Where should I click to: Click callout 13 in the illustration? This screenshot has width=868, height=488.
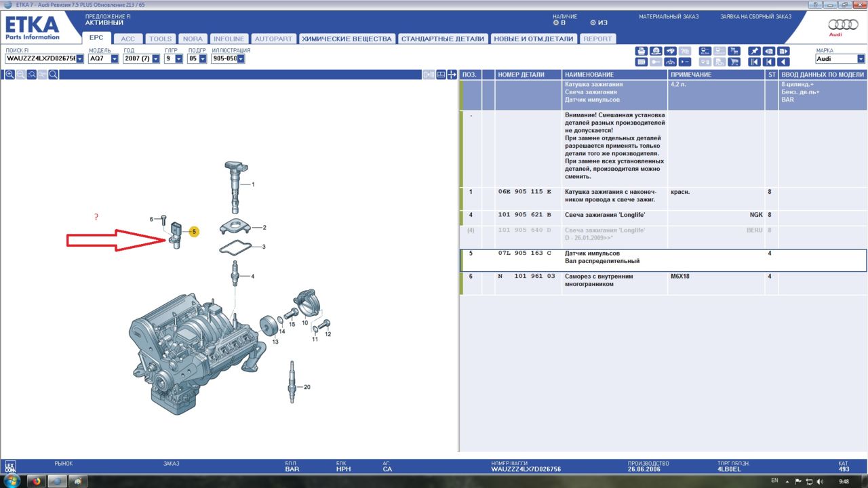[275, 342]
